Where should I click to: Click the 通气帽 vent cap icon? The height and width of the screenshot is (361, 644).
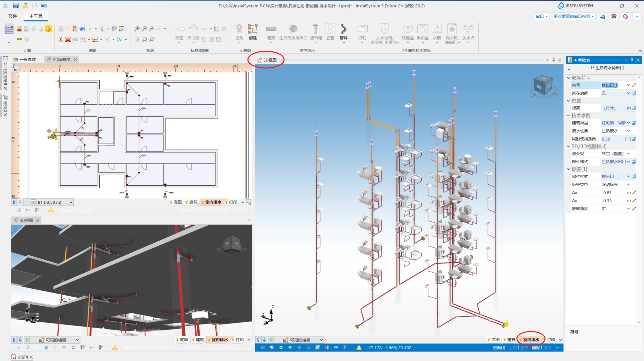(x=316, y=33)
